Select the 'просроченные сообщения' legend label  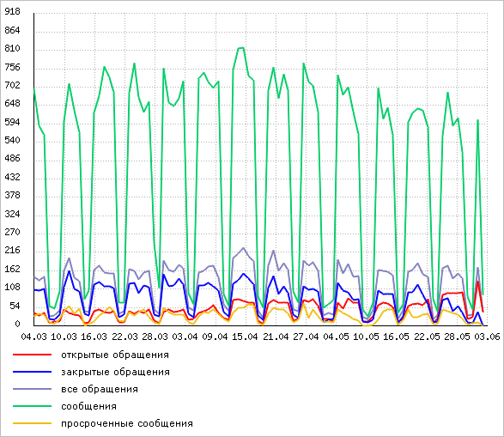(x=127, y=423)
